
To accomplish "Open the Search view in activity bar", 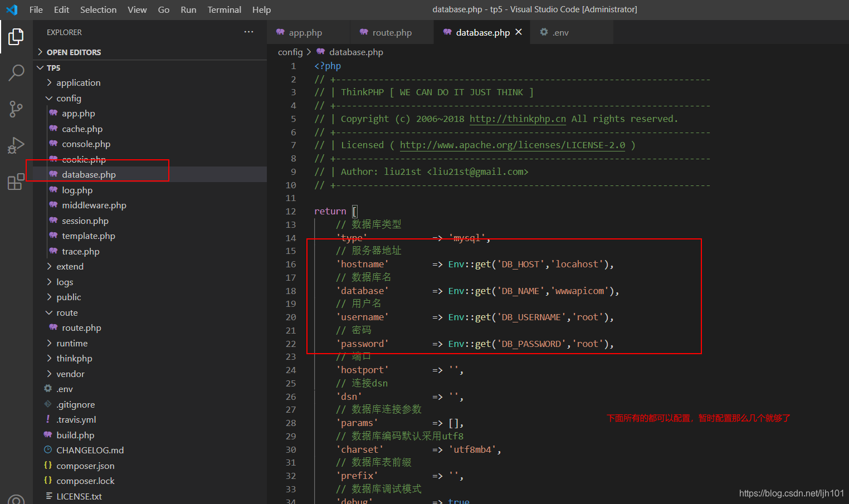I will [x=16, y=72].
